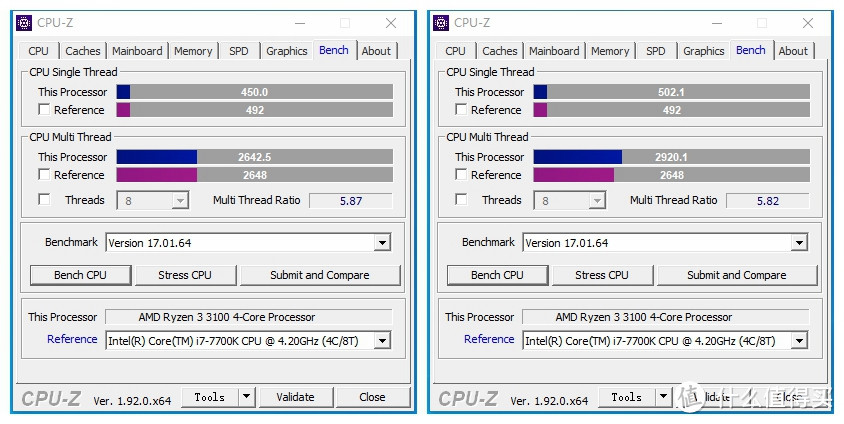This screenshot has height=424, width=844.
Task: Open the SPD tab in right window
Action: 656,51
